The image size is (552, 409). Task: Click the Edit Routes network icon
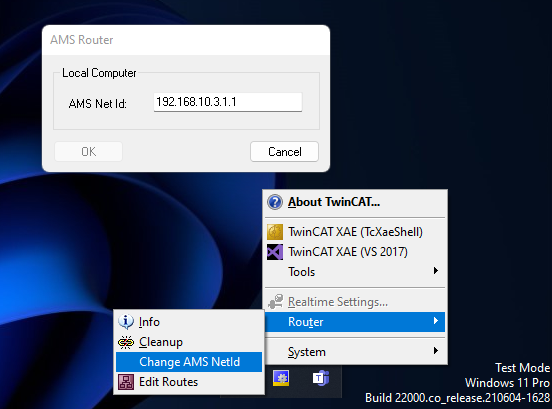pos(126,382)
